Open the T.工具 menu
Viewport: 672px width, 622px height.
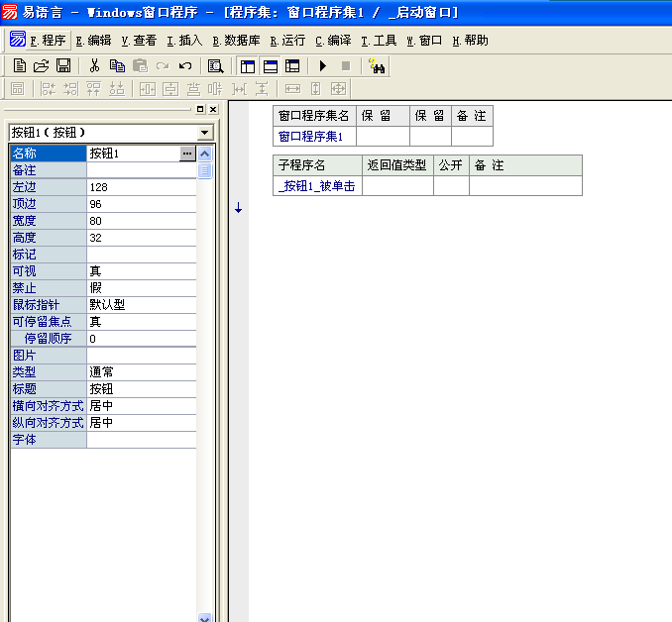point(379,41)
